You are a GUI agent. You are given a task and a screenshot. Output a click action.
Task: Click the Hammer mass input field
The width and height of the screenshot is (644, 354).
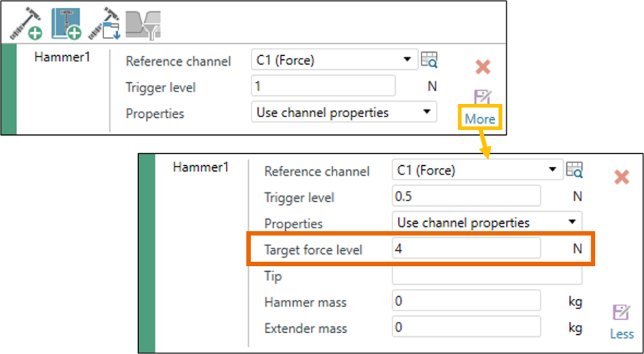(x=466, y=301)
